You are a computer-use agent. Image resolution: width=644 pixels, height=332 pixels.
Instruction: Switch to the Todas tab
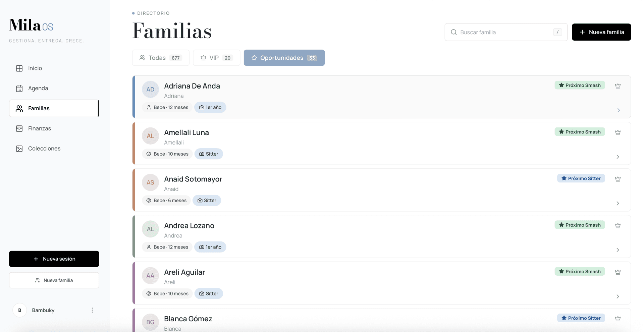click(161, 58)
